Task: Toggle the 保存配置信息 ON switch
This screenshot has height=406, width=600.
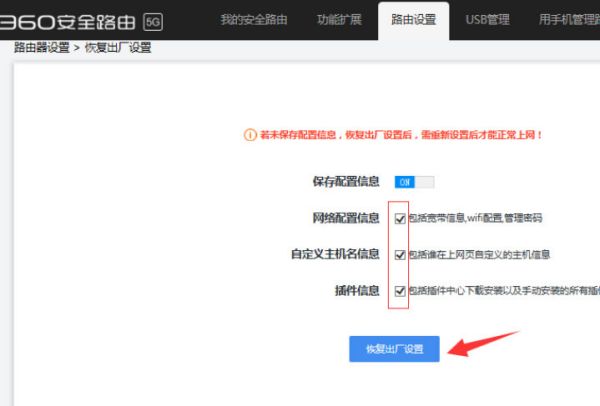Action: 414,182
